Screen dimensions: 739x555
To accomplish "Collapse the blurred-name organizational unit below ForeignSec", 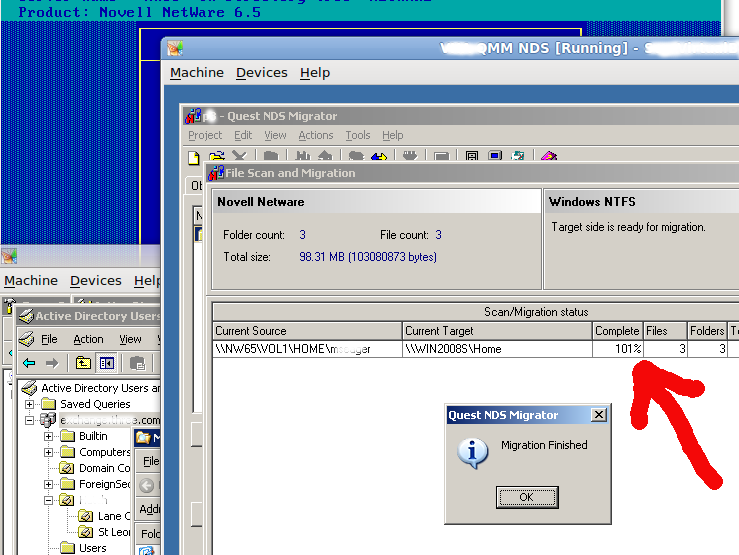I will click(48, 500).
